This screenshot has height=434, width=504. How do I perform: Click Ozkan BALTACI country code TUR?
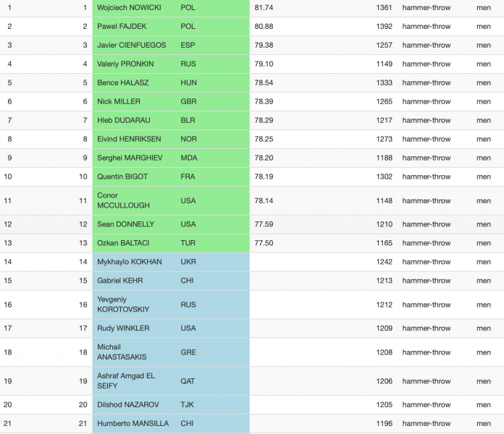188,243
